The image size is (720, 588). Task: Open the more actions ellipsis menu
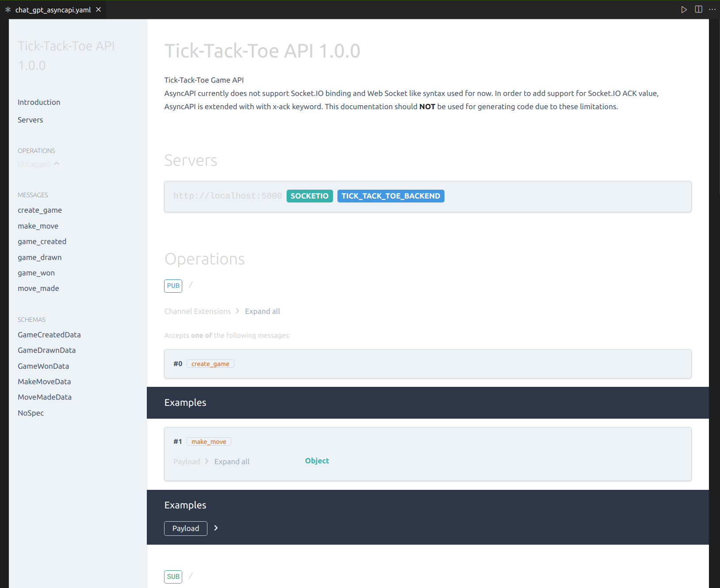(712, 10)
